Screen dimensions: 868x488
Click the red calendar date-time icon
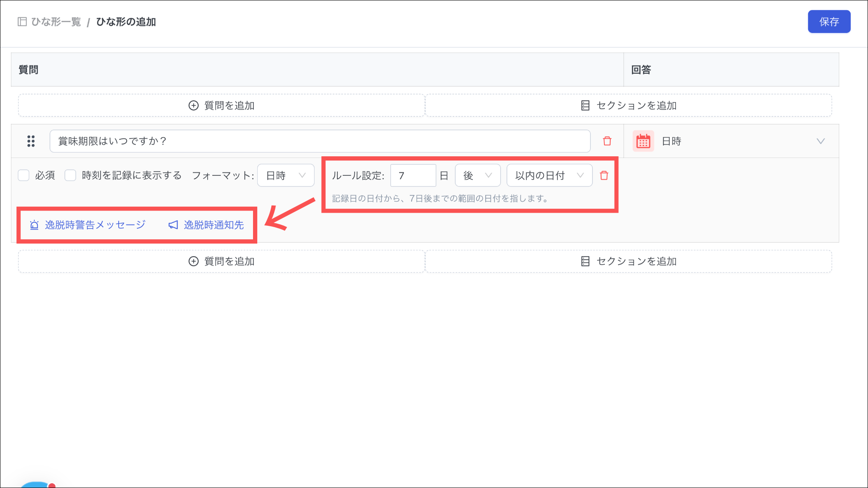pyautogui.click(x=643, y=141)
